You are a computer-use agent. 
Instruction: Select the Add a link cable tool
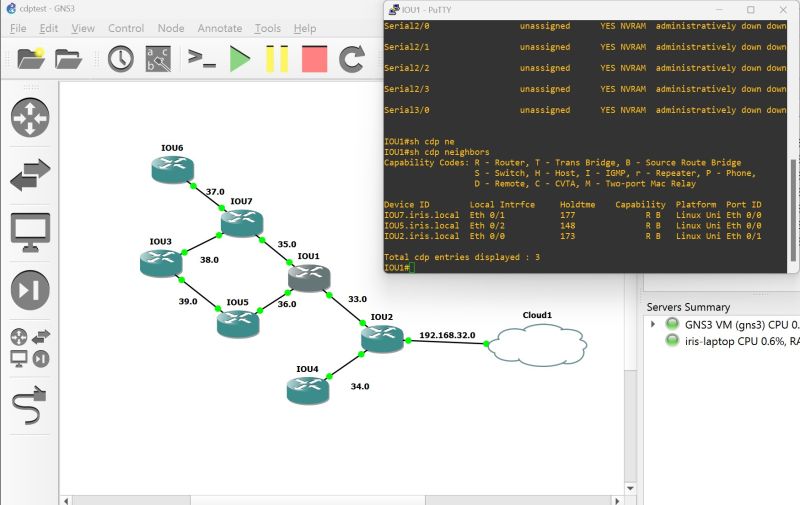point(30,406)
